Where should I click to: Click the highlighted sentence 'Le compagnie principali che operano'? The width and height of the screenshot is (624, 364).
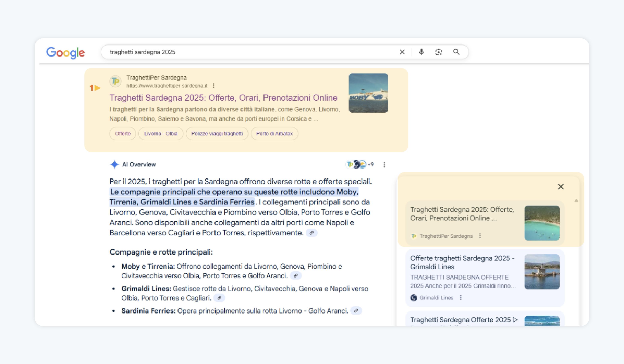(x=234, y=197)
